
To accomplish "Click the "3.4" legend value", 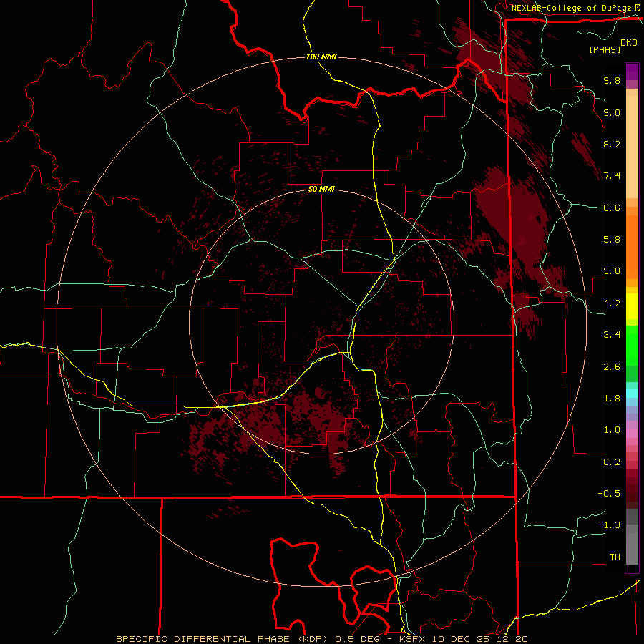I will click(x=612, y=335).
